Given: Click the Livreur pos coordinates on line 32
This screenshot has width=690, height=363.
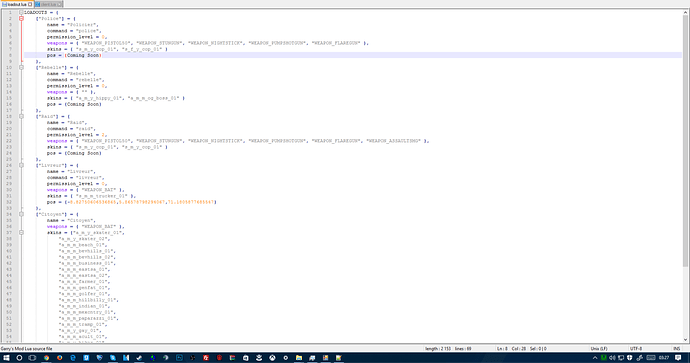Looking at the screenshot, I should click(x=140, y=202).
